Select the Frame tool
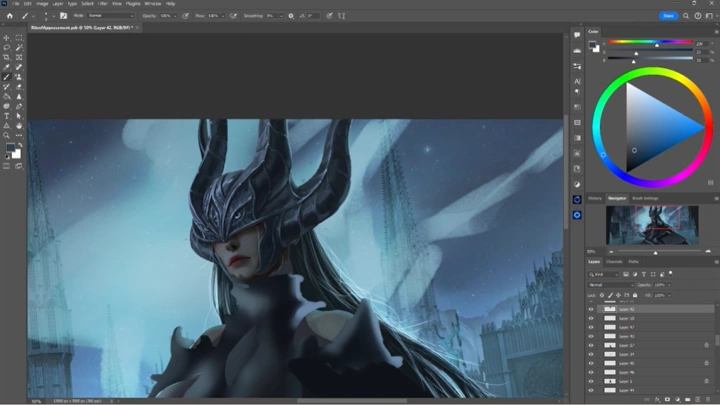Image resolution: width=720 pixels, height=405 pixels. tap(19, 57)
